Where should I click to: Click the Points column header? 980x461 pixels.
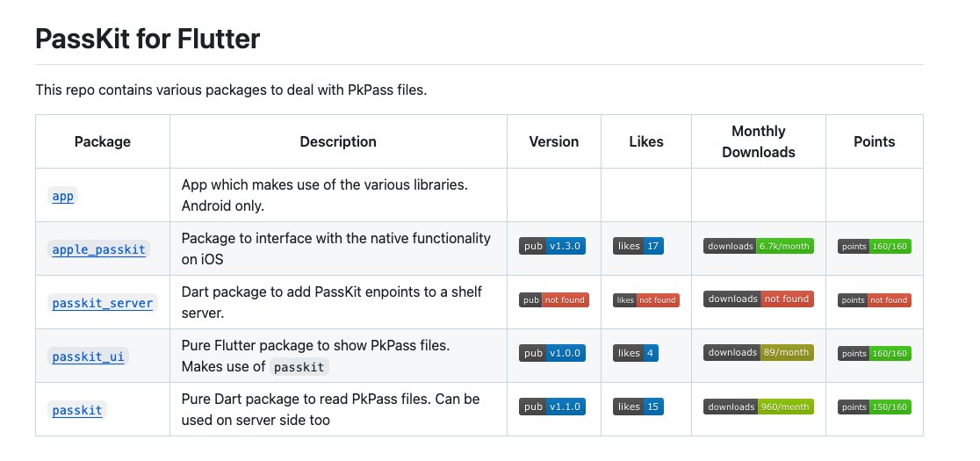(x=875, y=141)
